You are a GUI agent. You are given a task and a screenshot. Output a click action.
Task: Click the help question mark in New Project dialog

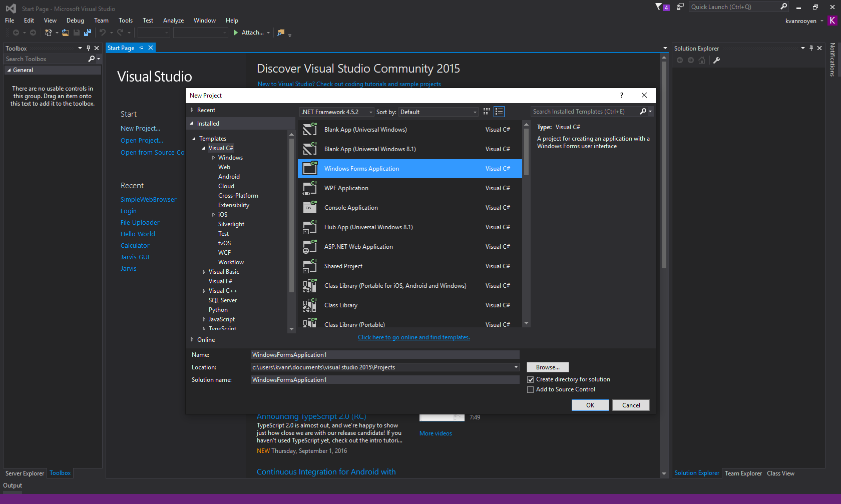pyautogui.click(x=622, y=95)
